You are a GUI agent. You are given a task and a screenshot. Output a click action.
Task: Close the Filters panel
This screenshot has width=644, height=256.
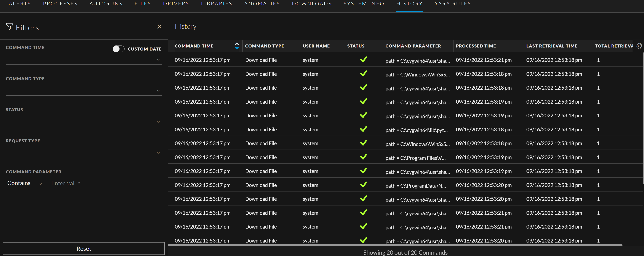click(159, 27)
